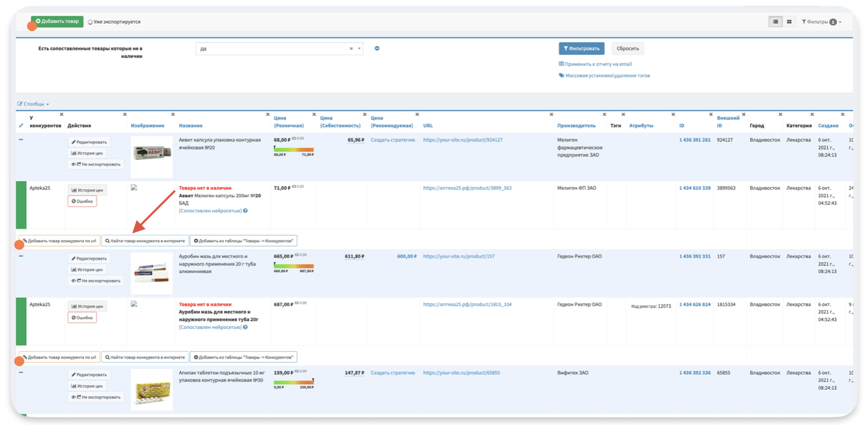Open "Применить к отчету на email" link
Image resolution: width=868 pixels, height=425 pixels.
tap(596, 64)
